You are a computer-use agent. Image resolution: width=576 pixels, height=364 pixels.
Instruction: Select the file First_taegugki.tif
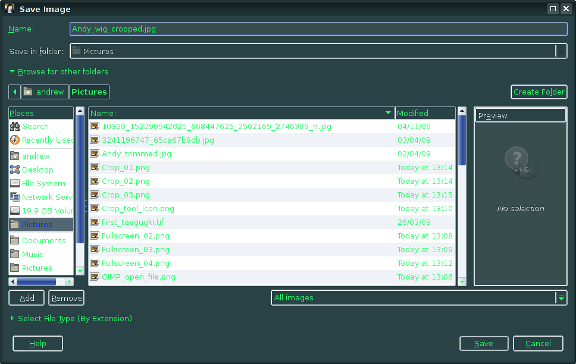coord(273,222)
